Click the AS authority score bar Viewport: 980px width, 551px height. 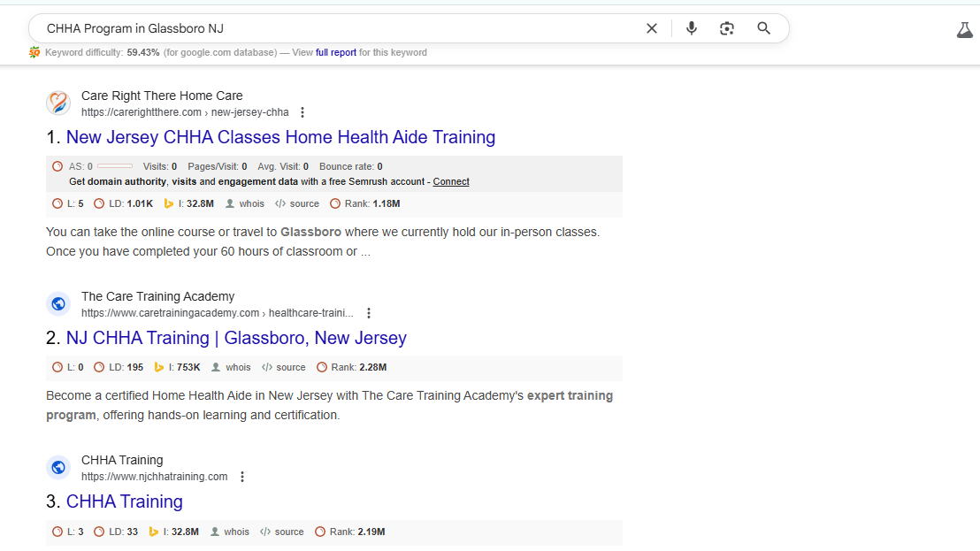tap(115, 166)
